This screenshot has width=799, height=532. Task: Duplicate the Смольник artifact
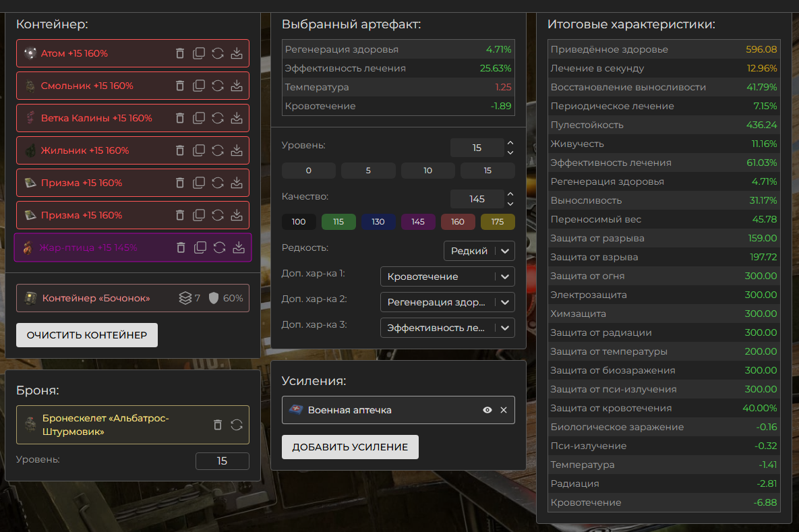(x=199, y=86)
